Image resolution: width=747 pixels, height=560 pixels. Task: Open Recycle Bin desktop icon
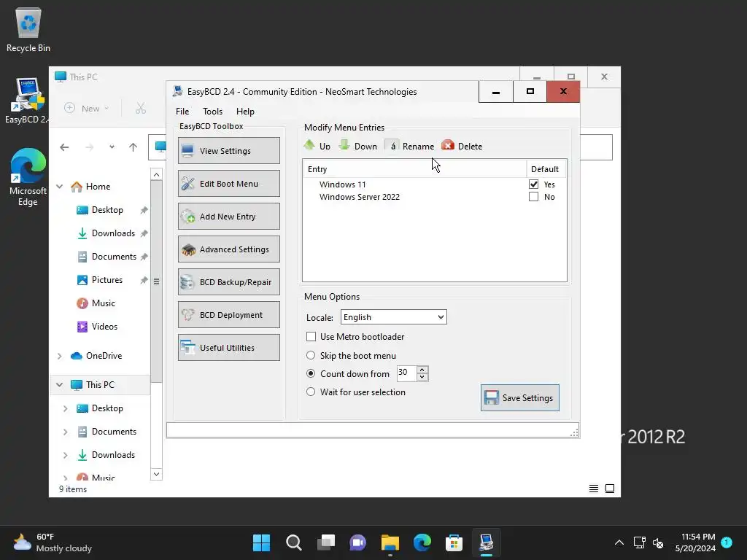coord(28,31)
